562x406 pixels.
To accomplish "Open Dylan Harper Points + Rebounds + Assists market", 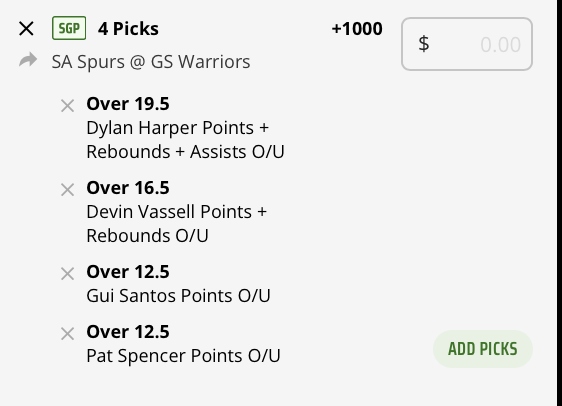I will [x=185, y=140].
